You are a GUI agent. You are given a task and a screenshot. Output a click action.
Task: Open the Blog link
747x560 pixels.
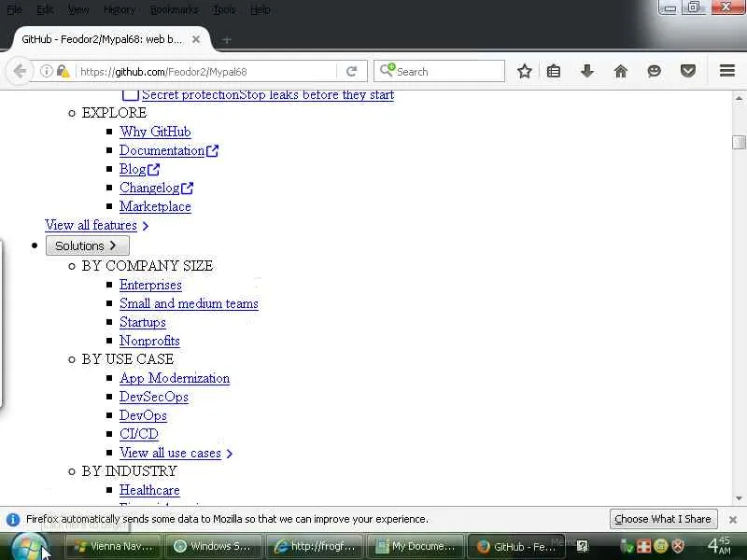coord(133,170)
